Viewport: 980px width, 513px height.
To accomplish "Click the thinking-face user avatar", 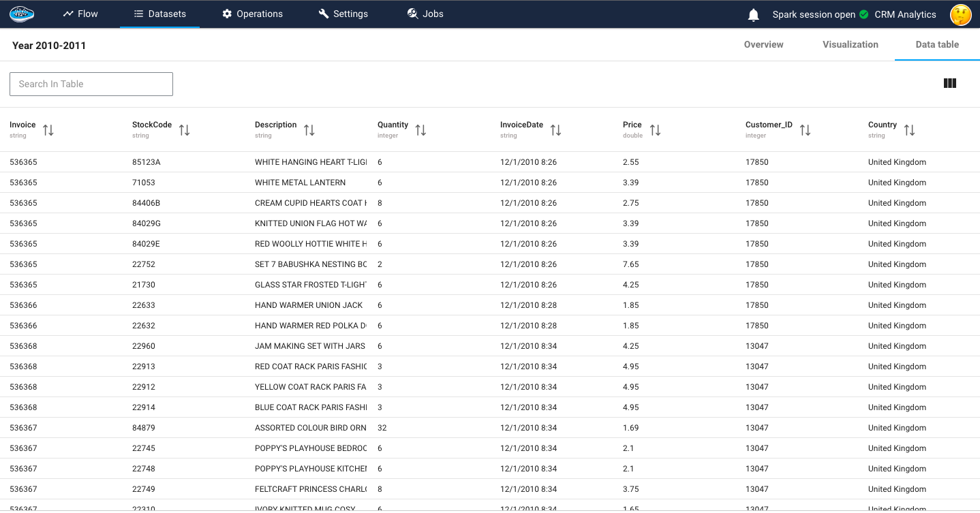I will pyautogui.click(x=960, y=14).
